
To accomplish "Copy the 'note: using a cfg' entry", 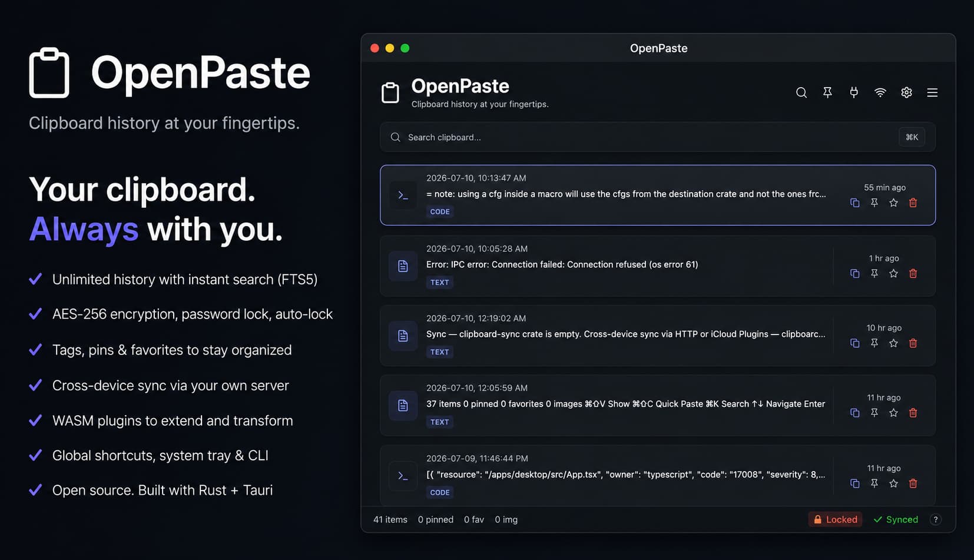I will [854, 203].
